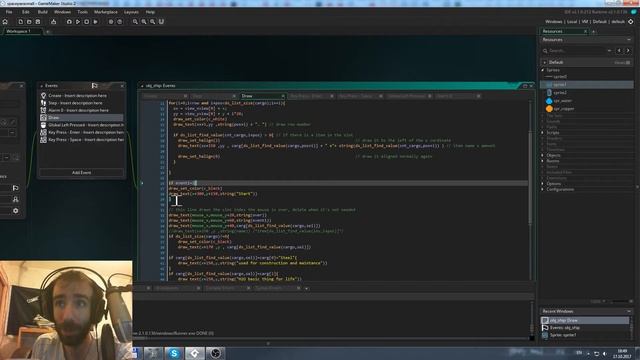This screenshot has width=640, height=360.
Task: Open Skype from the Windows taskbar
Action: [x=174, y=353]
